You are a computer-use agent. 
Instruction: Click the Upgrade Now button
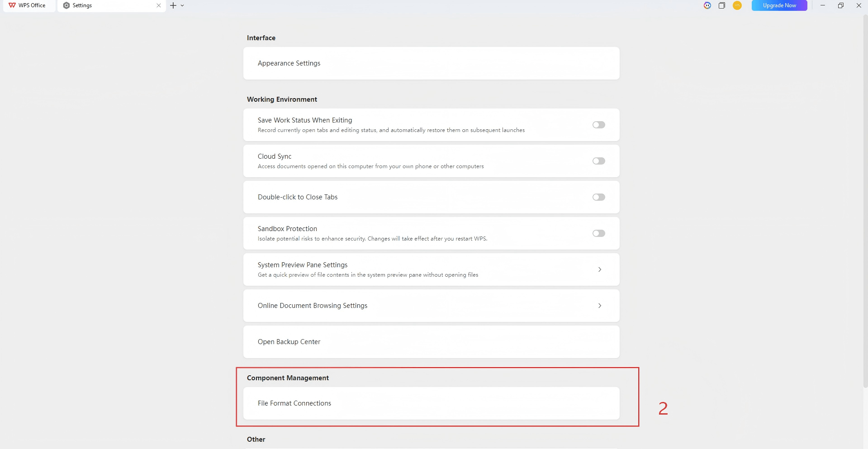click(779, 5)
